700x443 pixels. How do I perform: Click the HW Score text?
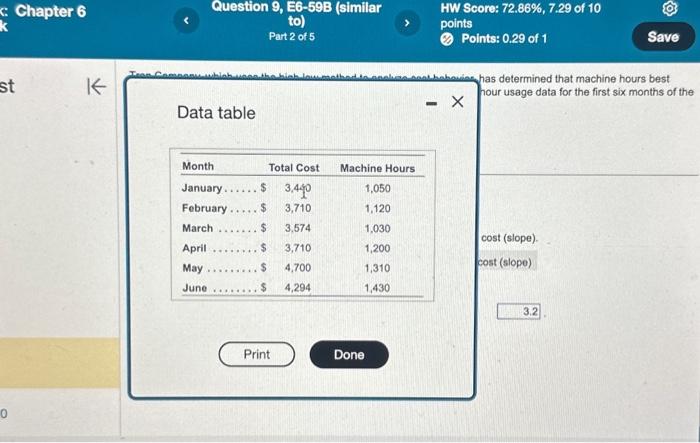(521, 15)
